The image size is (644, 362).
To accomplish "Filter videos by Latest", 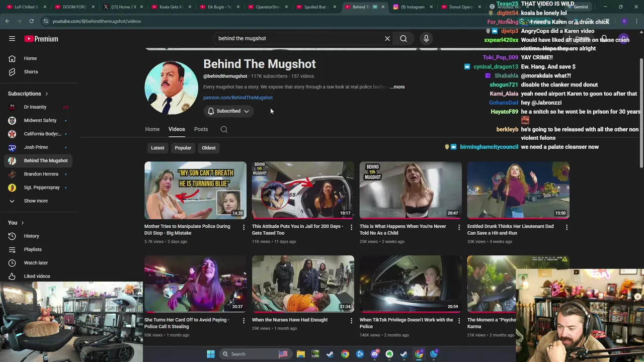I will point(157,148).
